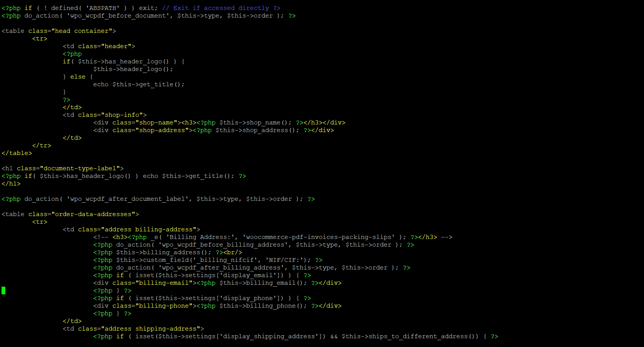Click the 'ABSPATH' string on the first line
The height and width of the screenshot is (347, 644).
(102, 8)
